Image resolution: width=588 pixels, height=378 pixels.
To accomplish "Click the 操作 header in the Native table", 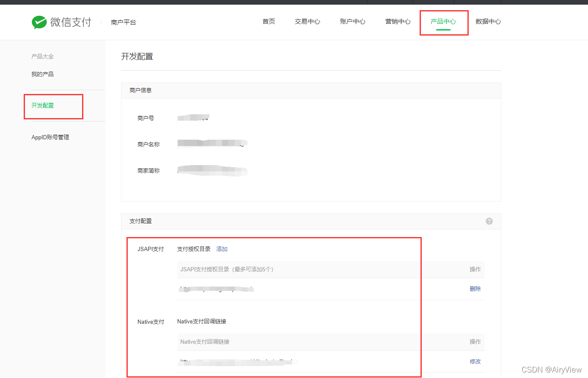I will (x=475, y=342).
